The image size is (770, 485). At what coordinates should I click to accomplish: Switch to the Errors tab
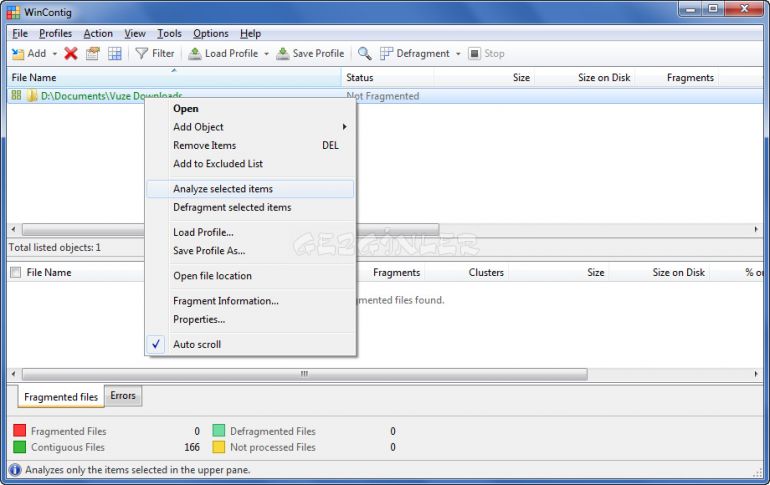click(123, 396)
